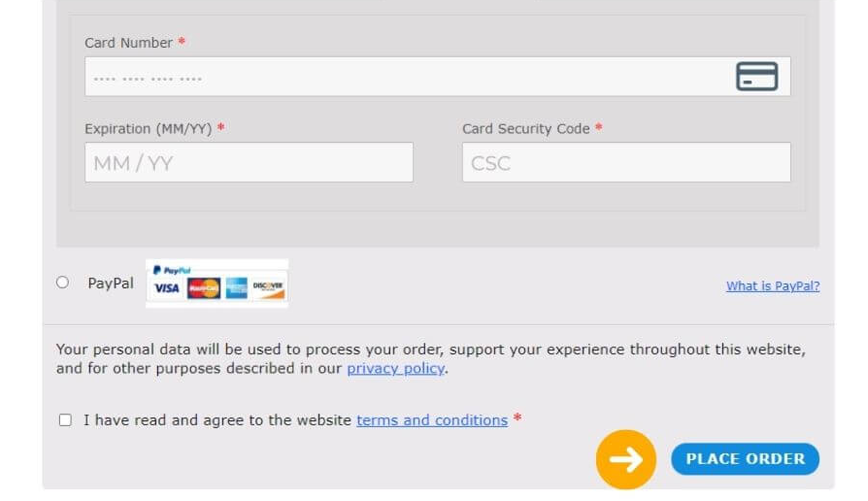The width and height of the screenshot is (868, 501).
Task: Click into the MM / YY expiration field
Action: (x=249, y=162)
